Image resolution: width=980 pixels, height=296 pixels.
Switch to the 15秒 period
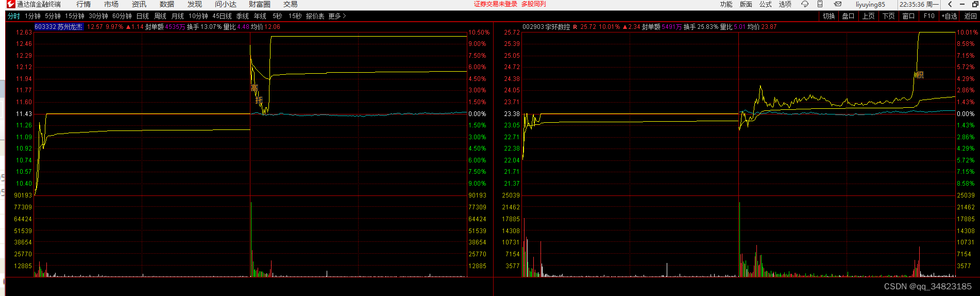coord(295,16)
